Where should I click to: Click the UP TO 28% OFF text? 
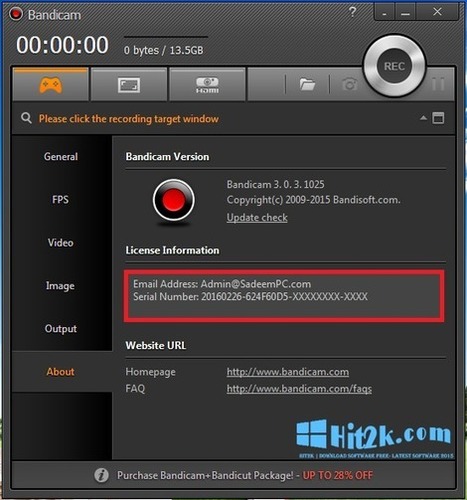click(x=338, y=475)
